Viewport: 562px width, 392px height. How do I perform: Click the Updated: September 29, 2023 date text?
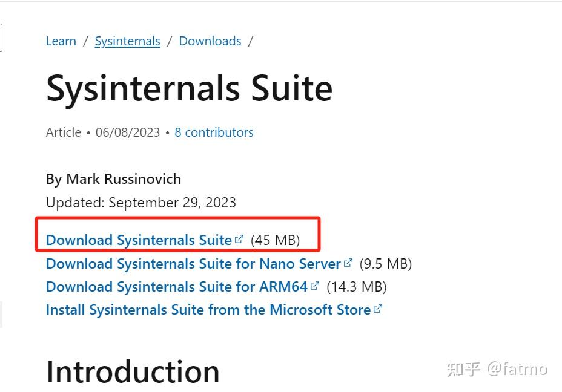click(141, 203)
